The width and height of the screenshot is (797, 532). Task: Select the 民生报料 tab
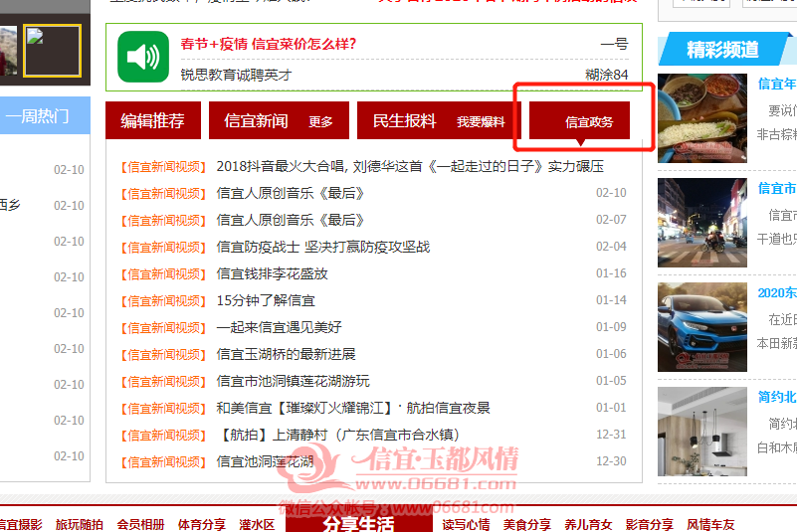(405, 120)
